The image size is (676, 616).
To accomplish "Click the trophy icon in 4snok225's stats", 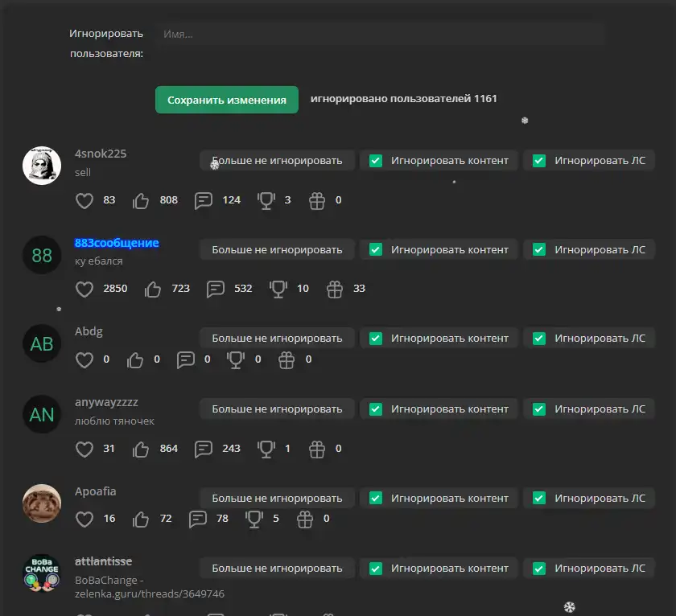I will [x=266, y=201].
